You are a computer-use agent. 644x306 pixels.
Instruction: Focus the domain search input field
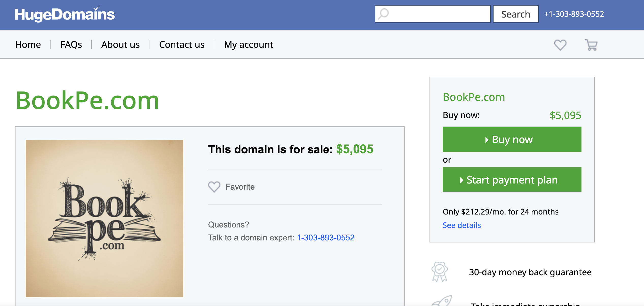pyautogui.click(x=433, y=14)
